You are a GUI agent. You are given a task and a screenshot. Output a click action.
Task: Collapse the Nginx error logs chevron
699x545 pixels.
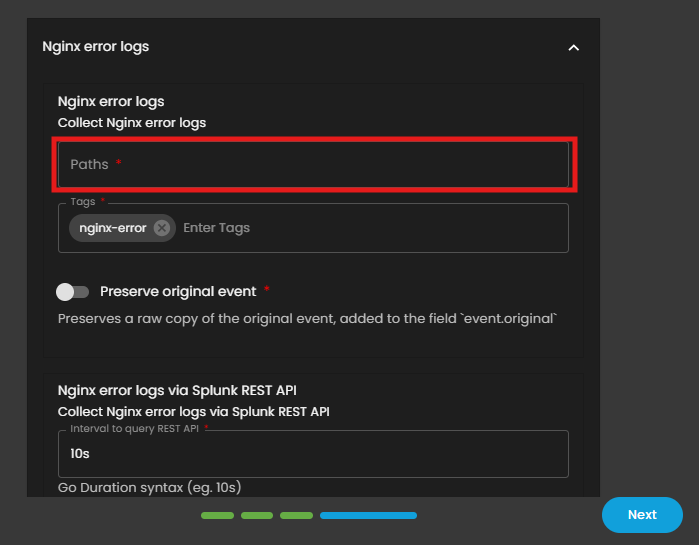point(573,47)
